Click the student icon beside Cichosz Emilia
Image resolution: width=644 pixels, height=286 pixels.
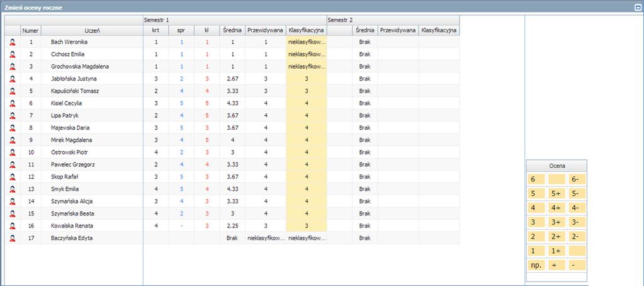pos(13,54)
